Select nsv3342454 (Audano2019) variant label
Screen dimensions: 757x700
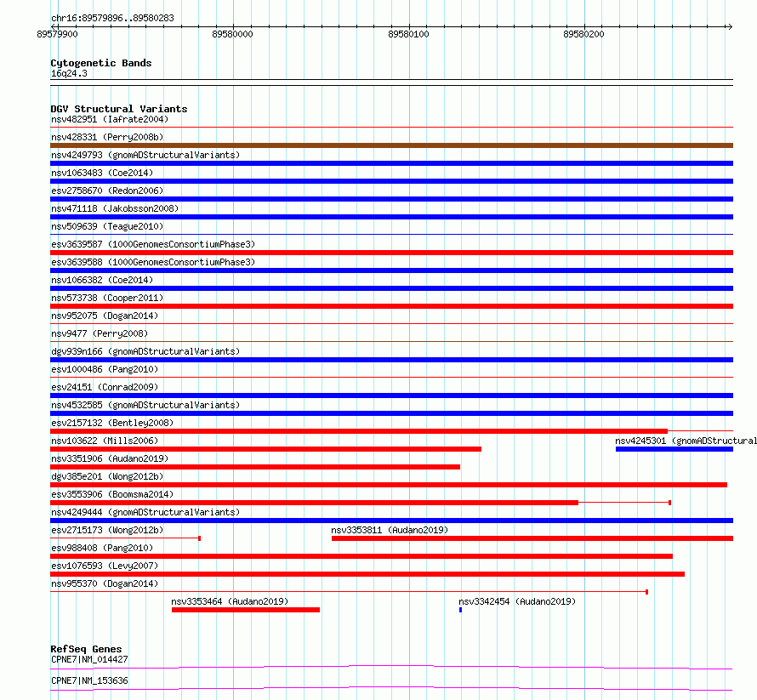[517, 601]
